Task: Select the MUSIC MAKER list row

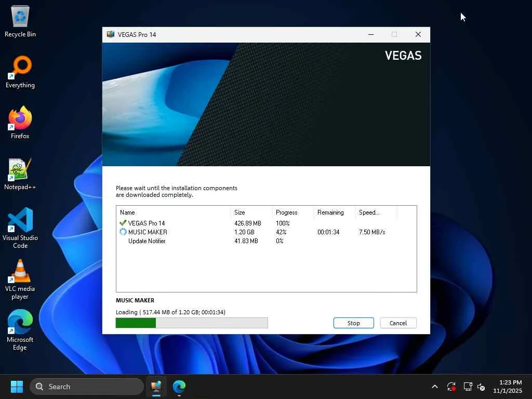Action: point(267,232)
